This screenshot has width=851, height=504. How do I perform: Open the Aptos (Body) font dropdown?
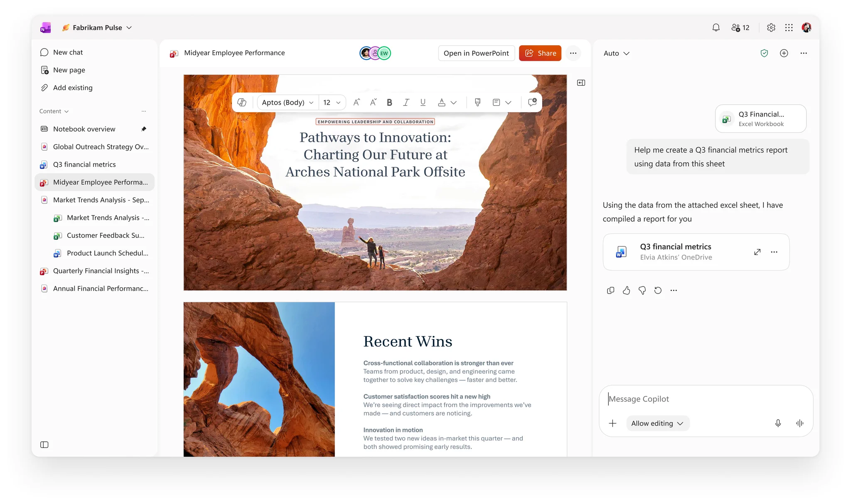tap(288, 102)
